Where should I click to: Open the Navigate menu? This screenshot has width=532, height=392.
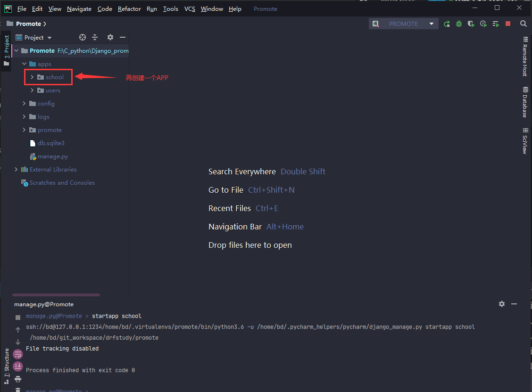click(79, 9)
